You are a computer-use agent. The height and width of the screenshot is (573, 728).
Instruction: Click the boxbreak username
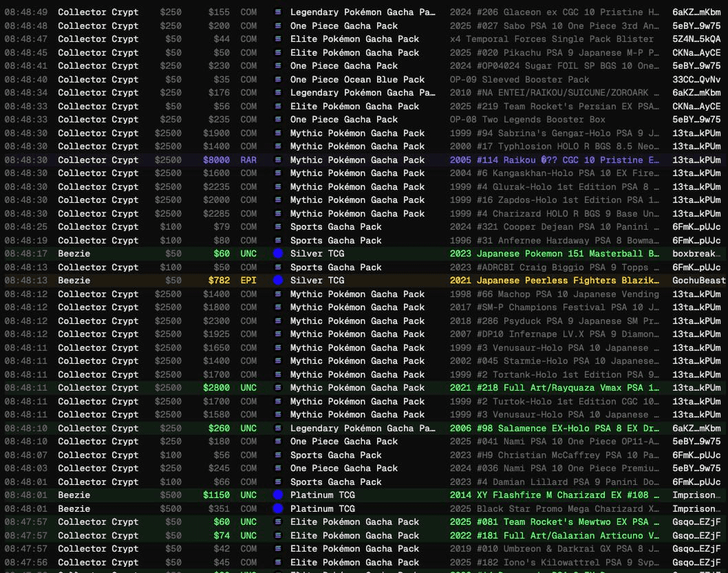point(696,254)
